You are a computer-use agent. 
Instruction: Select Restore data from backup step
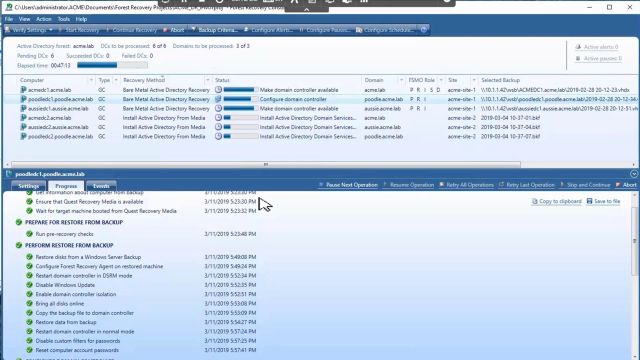66,322
